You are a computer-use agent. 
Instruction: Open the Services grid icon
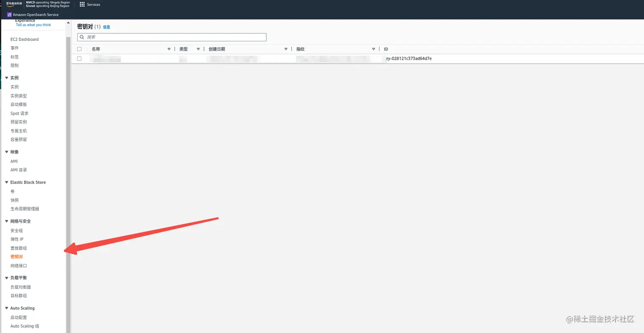[x=82, y=4]
